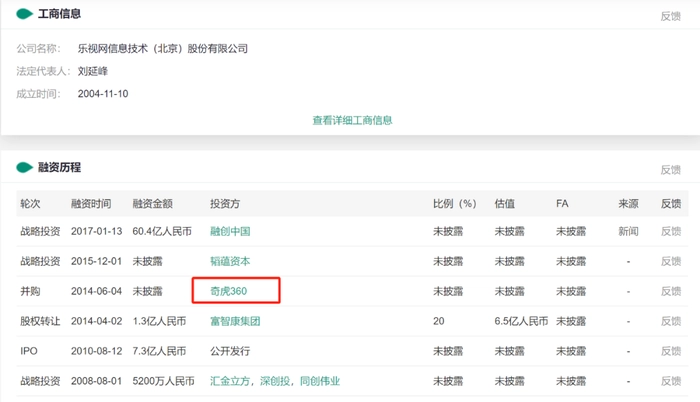
Task: Open investor 融创中国
Action: (x=230, y=231)
